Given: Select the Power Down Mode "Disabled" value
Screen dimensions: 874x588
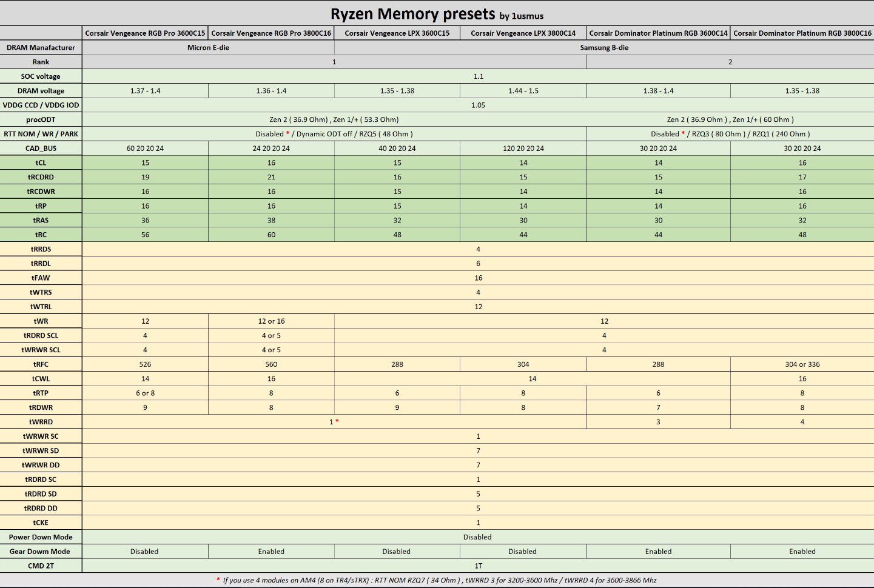Looking at the screenshot, I should 478,537.
